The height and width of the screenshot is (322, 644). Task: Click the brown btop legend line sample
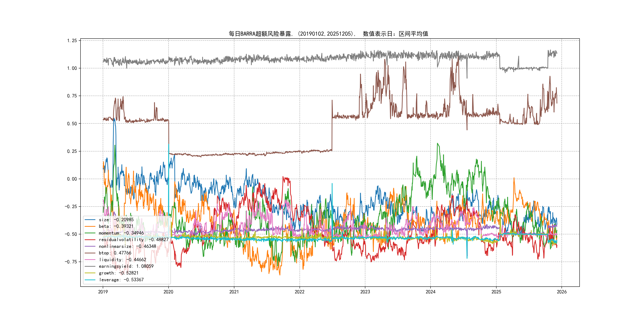click(90, 253)
